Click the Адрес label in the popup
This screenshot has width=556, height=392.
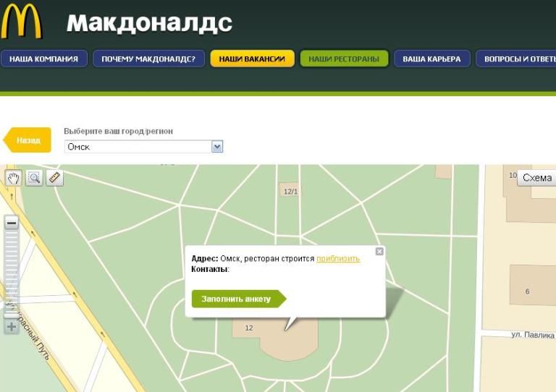point(205,258)
